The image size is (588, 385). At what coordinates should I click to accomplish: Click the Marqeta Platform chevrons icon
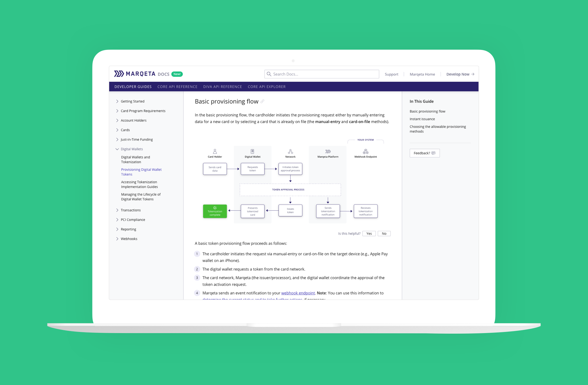(x=328, y=151)
